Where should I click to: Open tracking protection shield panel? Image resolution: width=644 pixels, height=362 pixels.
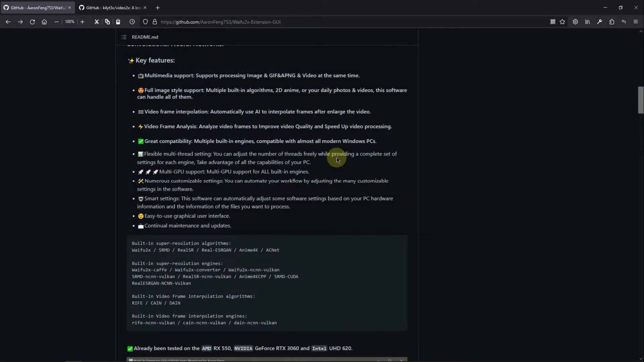point(145,22)
